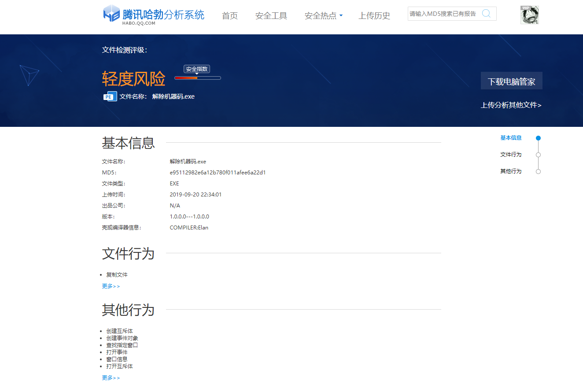Jump to 文件行为 in side navigation
The image size is (583, 392).
(511, 155)
